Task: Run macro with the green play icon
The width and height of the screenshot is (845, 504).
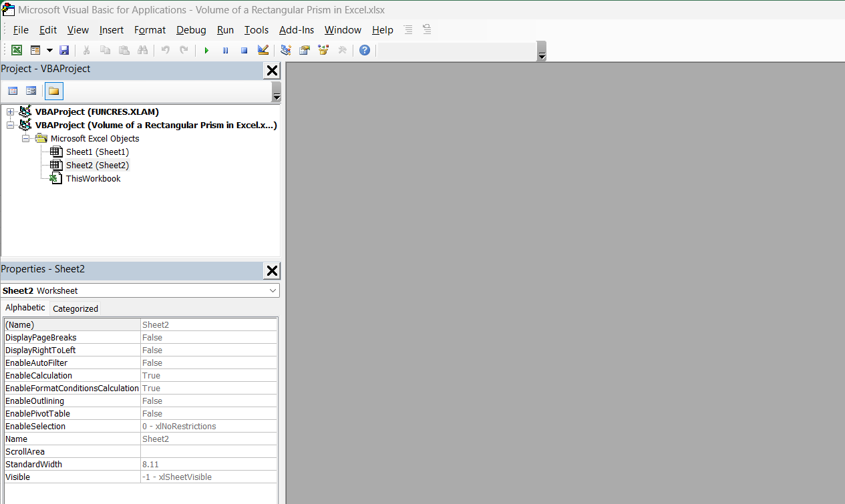Action: pos(206,50)
